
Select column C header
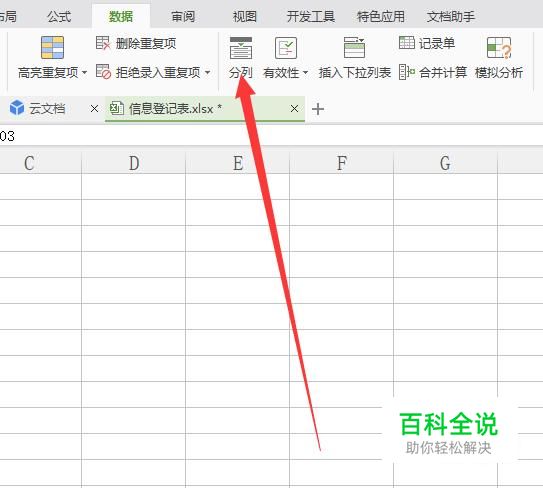40,163
